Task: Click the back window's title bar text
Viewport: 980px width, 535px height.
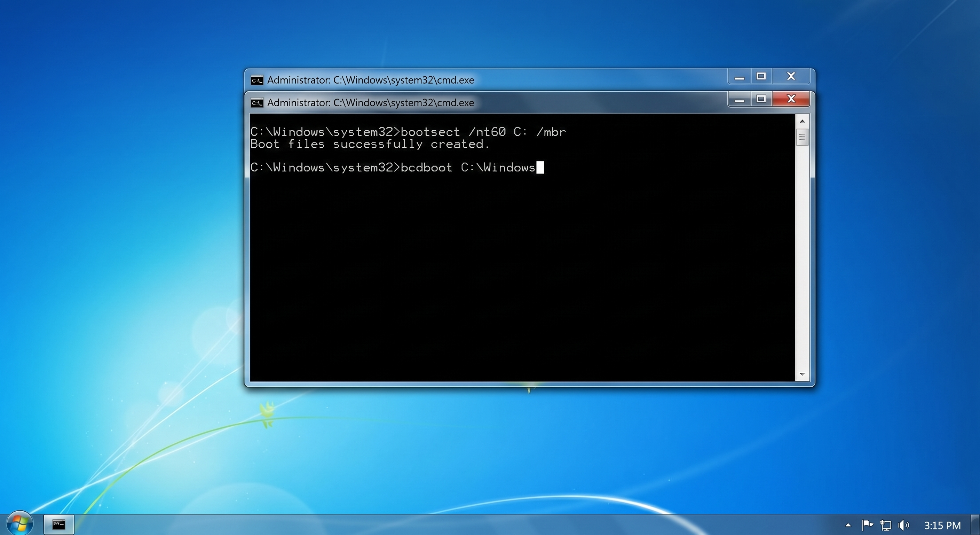Action: click(371, 80)
